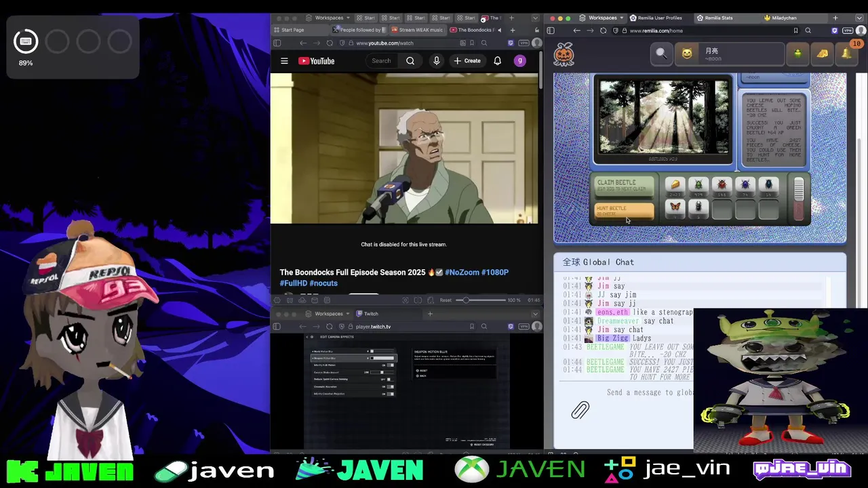The height and width of the screenshot is (488, 868).
Task: Switch to 'People followed by' tab
Action: pos(358,30)
